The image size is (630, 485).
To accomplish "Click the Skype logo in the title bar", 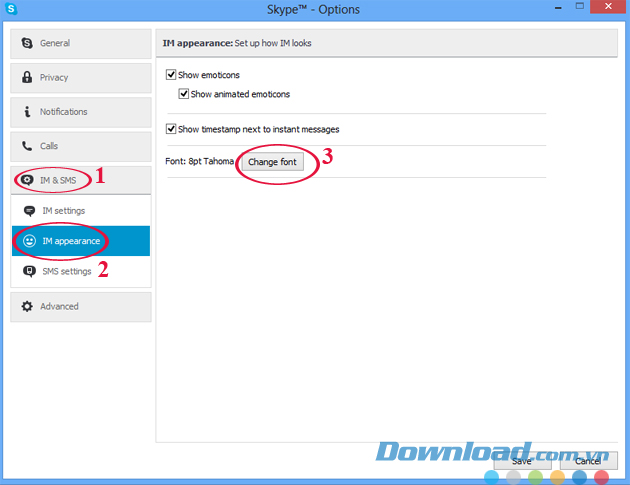I will [x=11, y=8].
